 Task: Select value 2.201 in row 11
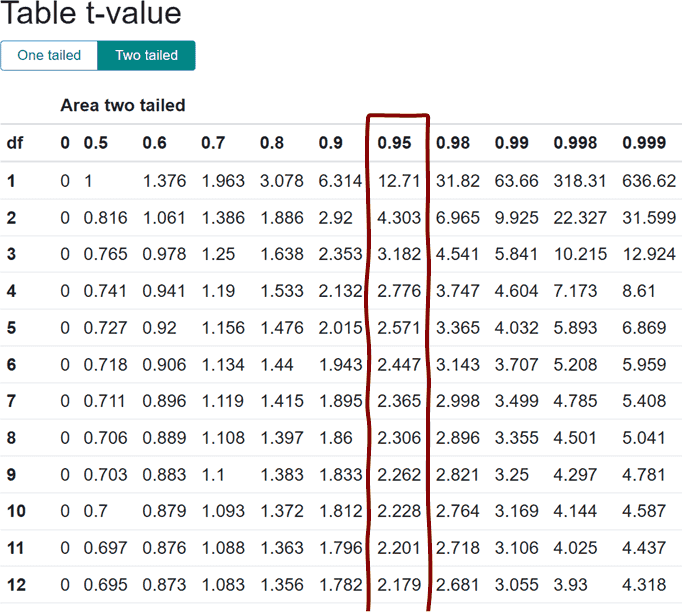[x=399, y=548]
